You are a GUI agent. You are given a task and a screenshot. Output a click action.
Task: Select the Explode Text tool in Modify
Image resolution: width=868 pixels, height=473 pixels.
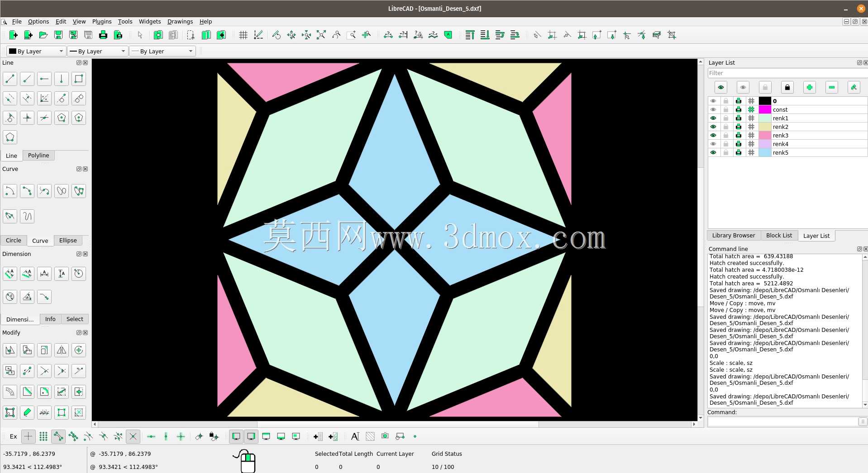[44, 412]
